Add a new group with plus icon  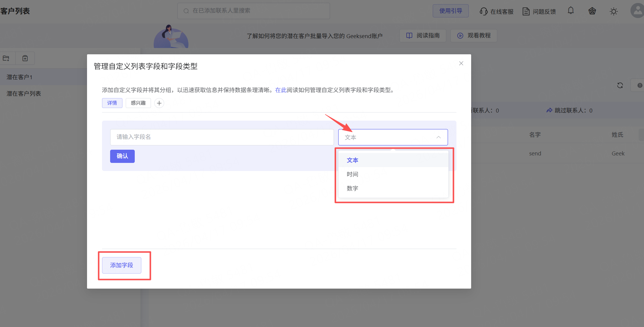coord(159,103)
